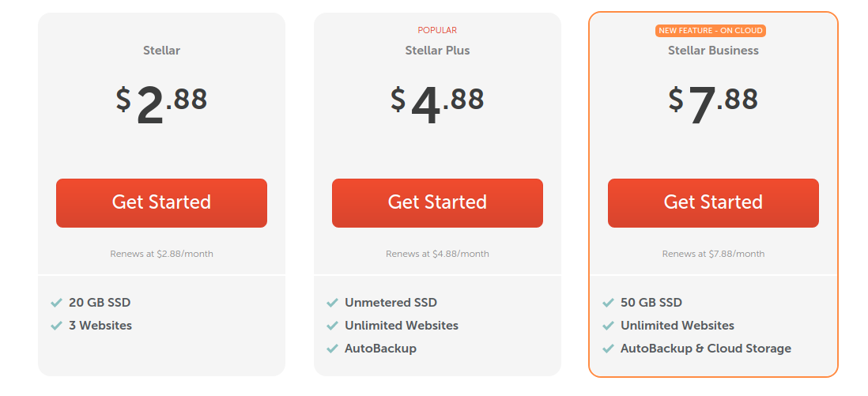
Task: Click the checkmark beside AutoBackup & Cloud Storage
Action: click(x=608, y=349)
